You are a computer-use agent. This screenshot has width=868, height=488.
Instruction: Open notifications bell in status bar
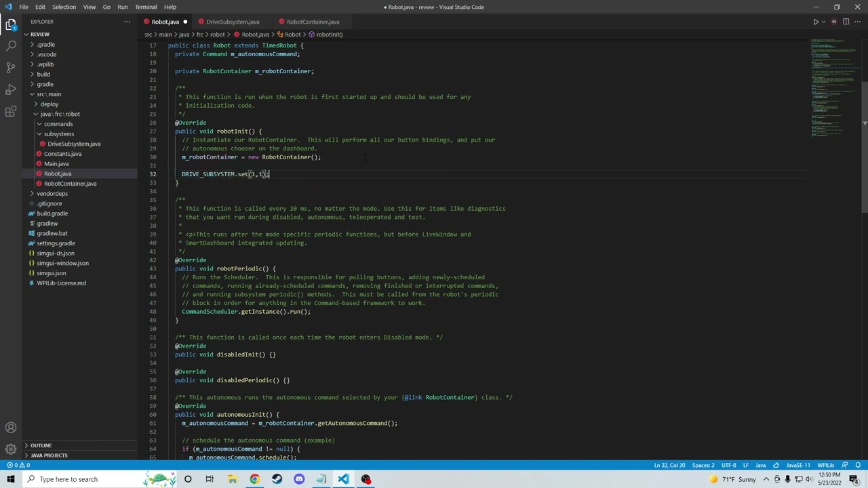(857, 465)
